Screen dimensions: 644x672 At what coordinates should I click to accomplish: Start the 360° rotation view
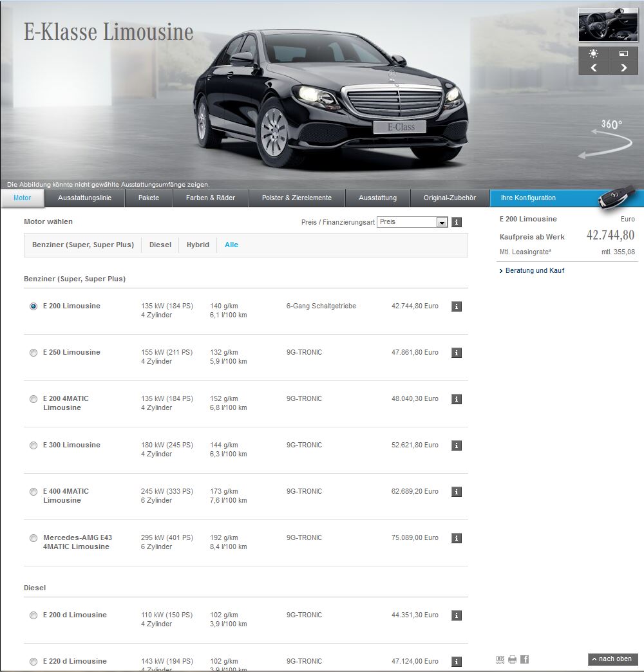point(606,138)
